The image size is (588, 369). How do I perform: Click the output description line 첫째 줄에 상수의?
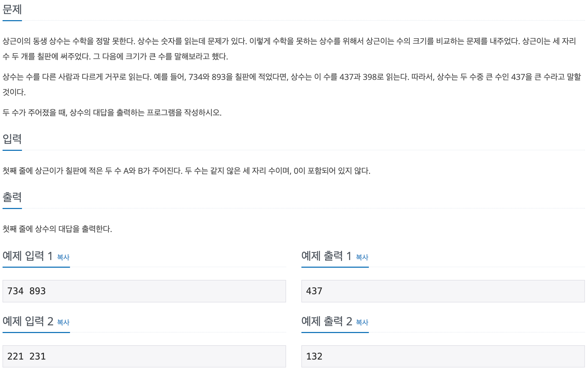tap(57, 229)
